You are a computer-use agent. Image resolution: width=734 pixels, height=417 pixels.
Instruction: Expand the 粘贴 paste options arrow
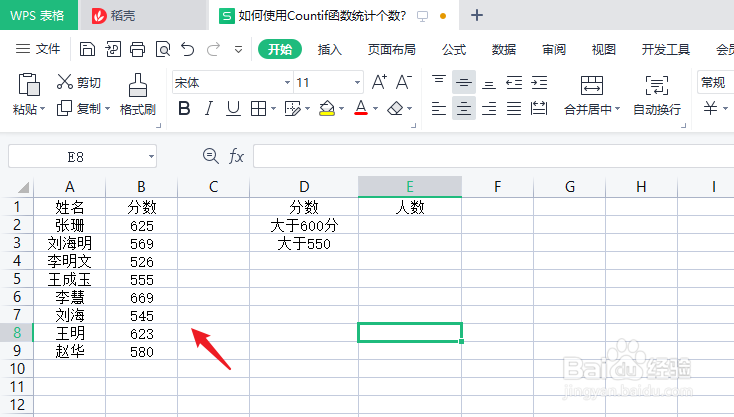tap(43, 109)
